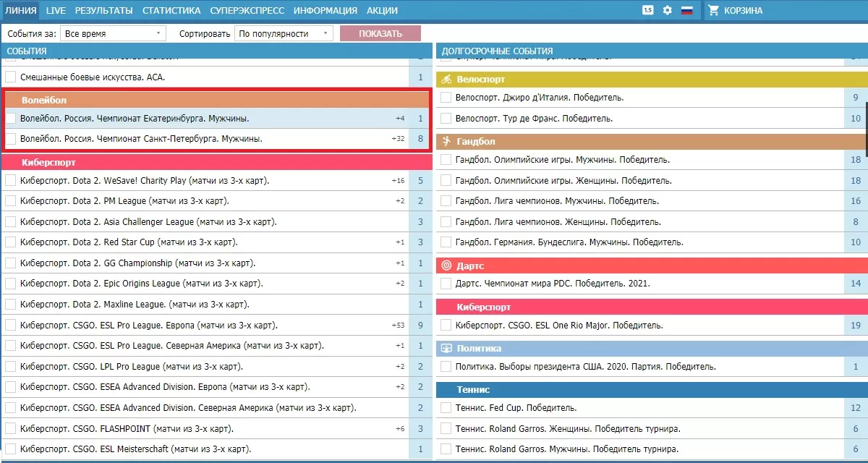Open the 'Все время' events period dropdown
The width and height of the screenshot is (868, 463).
click(x=113, y=33)
